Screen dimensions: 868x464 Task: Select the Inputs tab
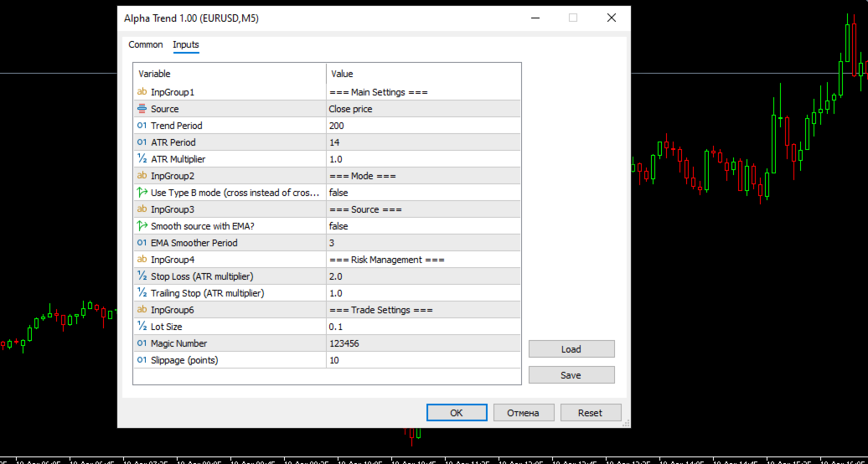[x=185, y=45]
